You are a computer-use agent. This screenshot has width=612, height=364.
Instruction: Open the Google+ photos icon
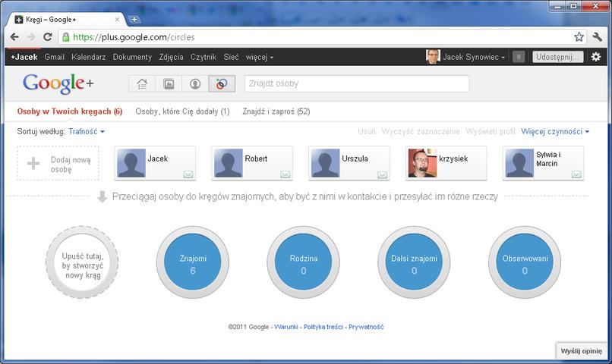tap(169, 83)
